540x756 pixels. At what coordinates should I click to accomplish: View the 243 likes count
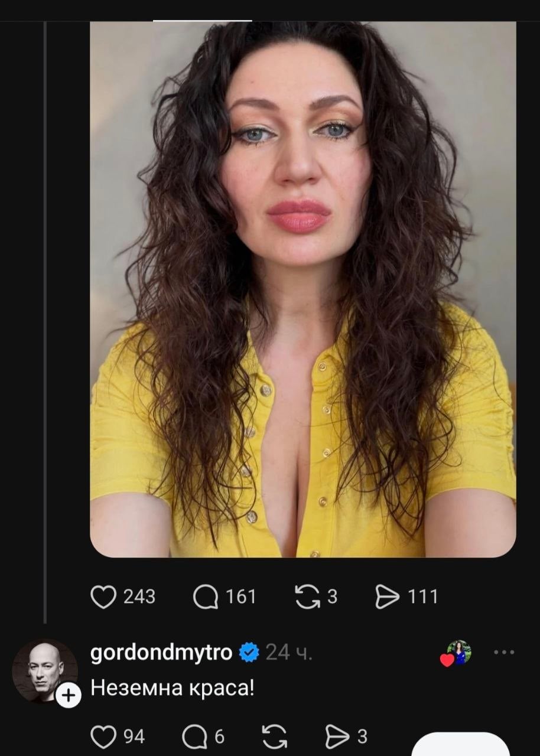coord(139,597)
